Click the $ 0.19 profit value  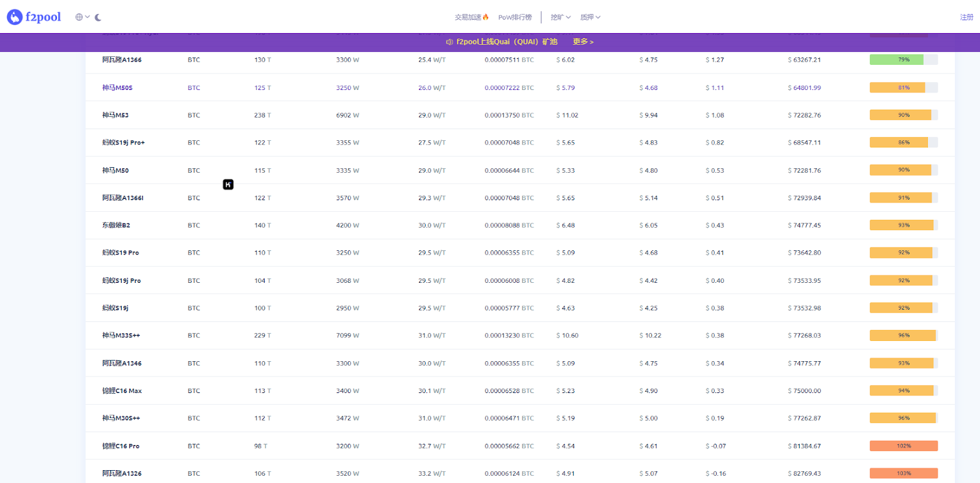[x=715, y=418]
